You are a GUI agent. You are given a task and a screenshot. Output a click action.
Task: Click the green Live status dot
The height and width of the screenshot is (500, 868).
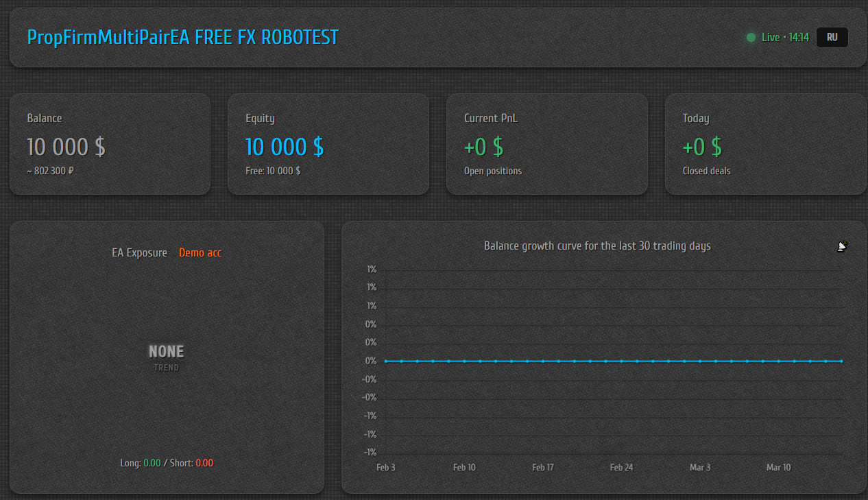(751, 38)
